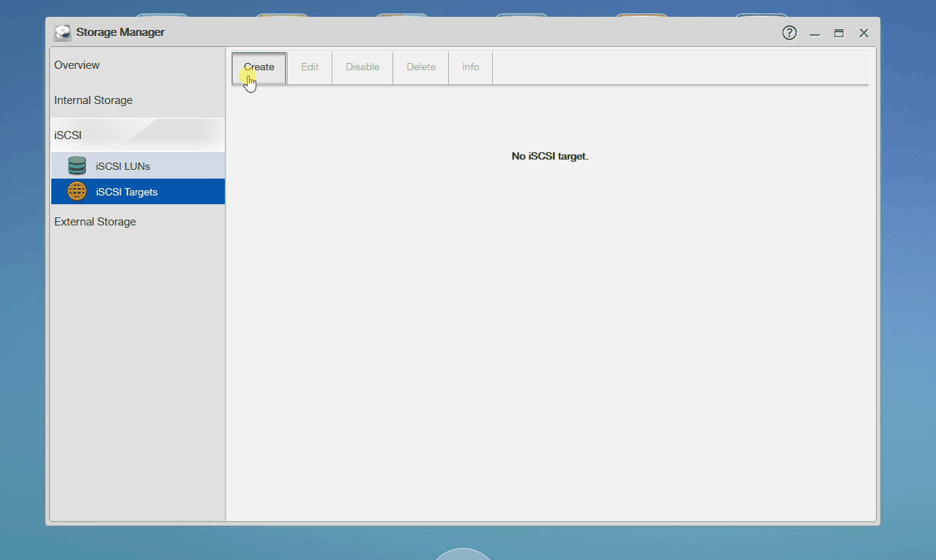This screenshot has width=936, height=560.
Task: Click the iSCSI LUNs disk stack icon
Action: 77,166
